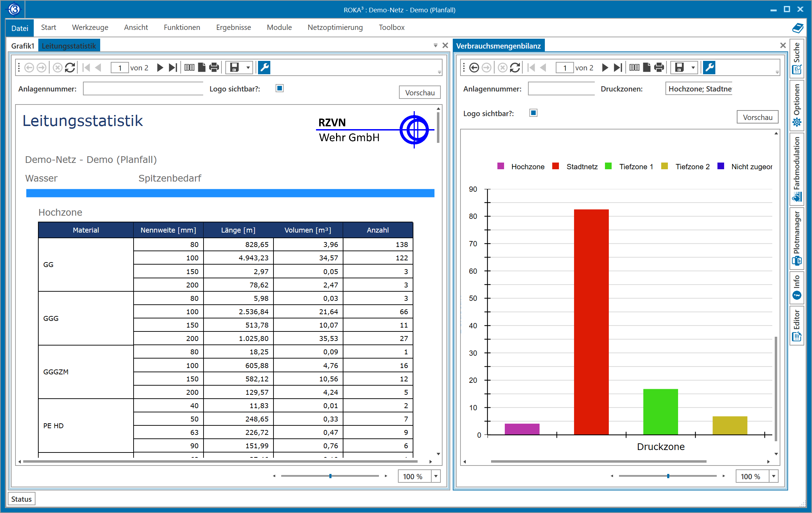Open the 100 % zoom dropdown under Leitungsstatistik
Image resolution: width=812 pixels, height=513 pixels.
tap(436, 476)
